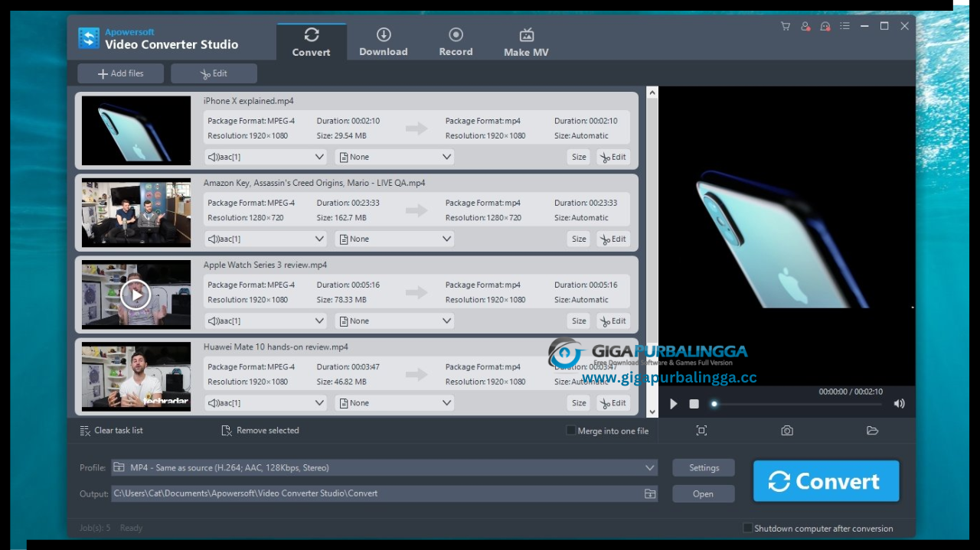Take a snapshot with the camera icon

(787, 431)
